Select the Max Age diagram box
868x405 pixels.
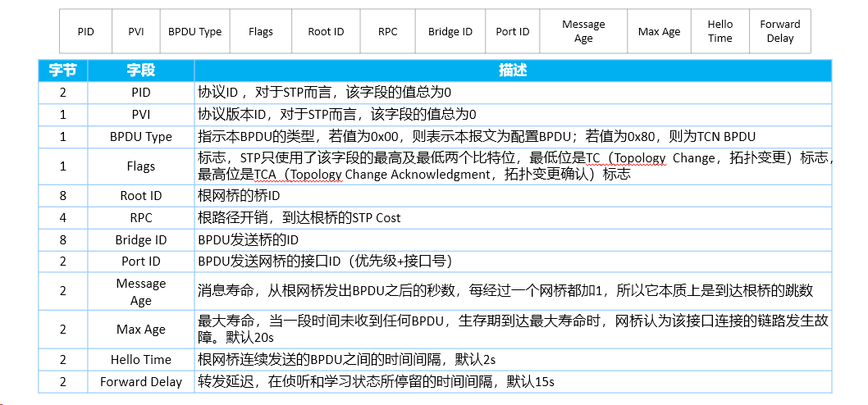click(660, 31)
